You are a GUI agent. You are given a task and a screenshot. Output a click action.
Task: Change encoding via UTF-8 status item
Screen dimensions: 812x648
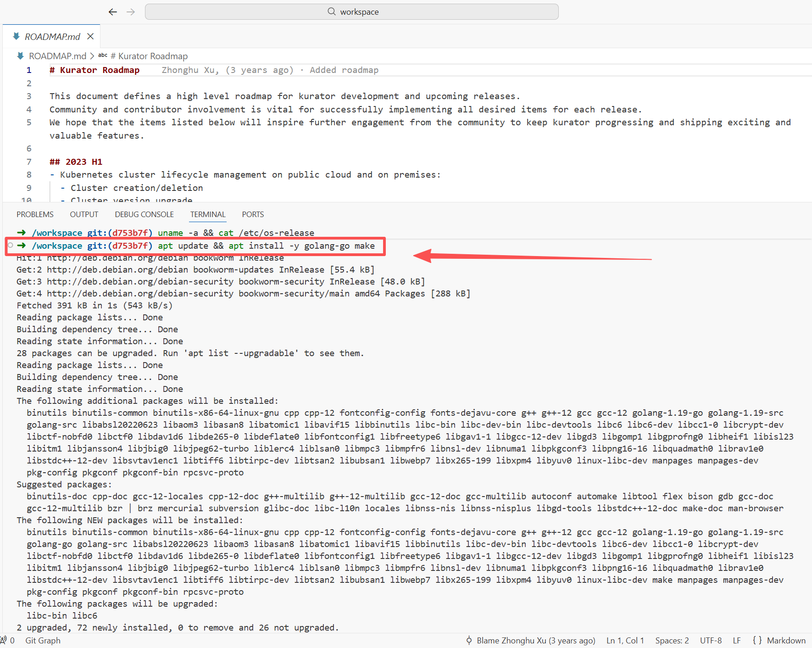click(711, 640)
